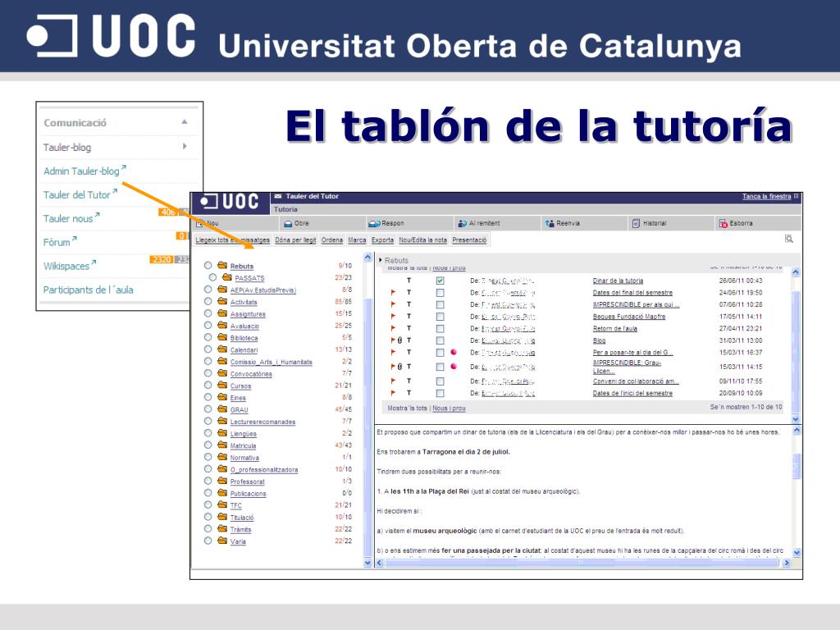Viewport: 840px width, 630px height.
Task: Click the Calendari folder icon
Action: [x=222, y=349]
